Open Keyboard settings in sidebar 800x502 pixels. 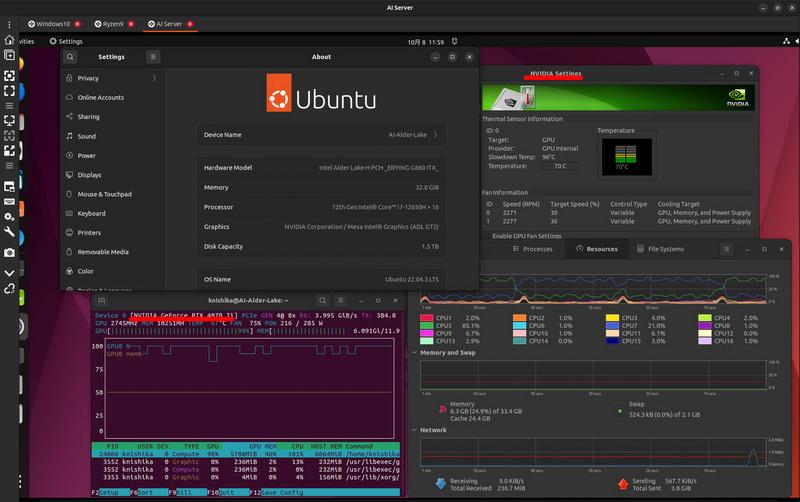[x=112, y=213]
